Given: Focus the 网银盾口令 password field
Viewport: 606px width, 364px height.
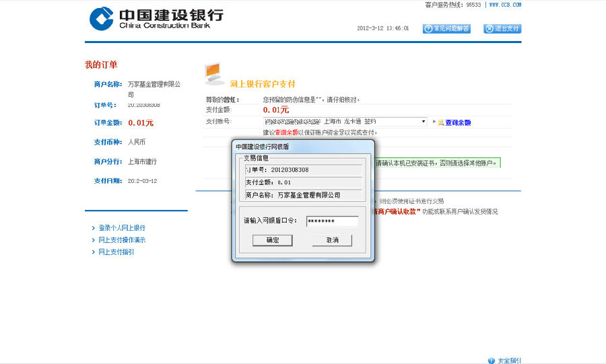Looking at the screenshot, I should coord(333,221).
